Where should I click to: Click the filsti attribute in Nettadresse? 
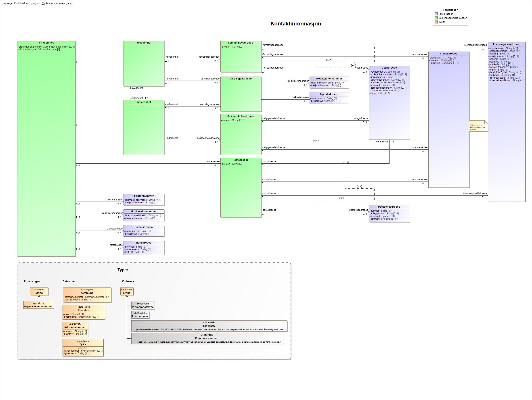click(134, 252)
